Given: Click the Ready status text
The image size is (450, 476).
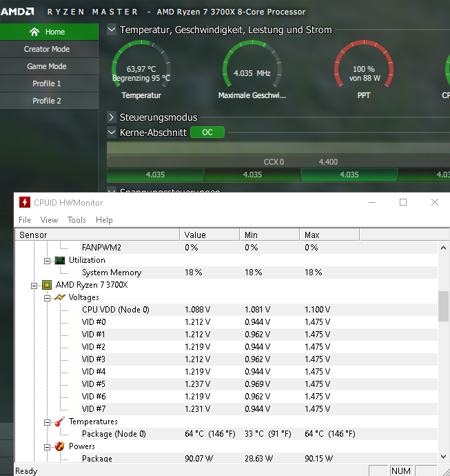Looking at the screenshot, I should click(26, 471).
